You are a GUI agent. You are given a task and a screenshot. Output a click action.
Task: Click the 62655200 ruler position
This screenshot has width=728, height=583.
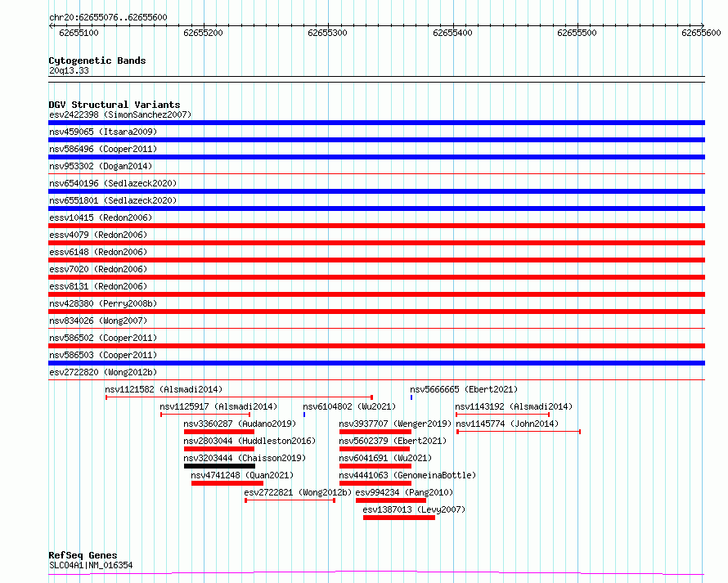(203, 33)
